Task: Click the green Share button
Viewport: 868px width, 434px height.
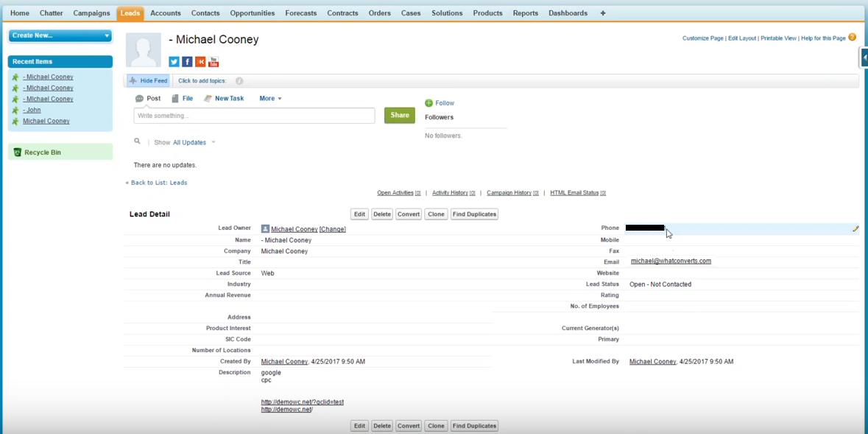Action: tap(400, 115)
